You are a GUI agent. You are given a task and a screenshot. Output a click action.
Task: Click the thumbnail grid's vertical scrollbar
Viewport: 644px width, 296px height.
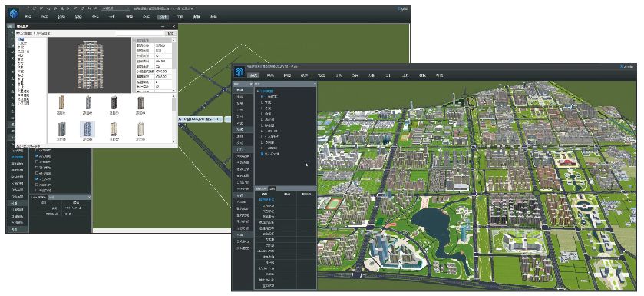(x=174, y=118)
